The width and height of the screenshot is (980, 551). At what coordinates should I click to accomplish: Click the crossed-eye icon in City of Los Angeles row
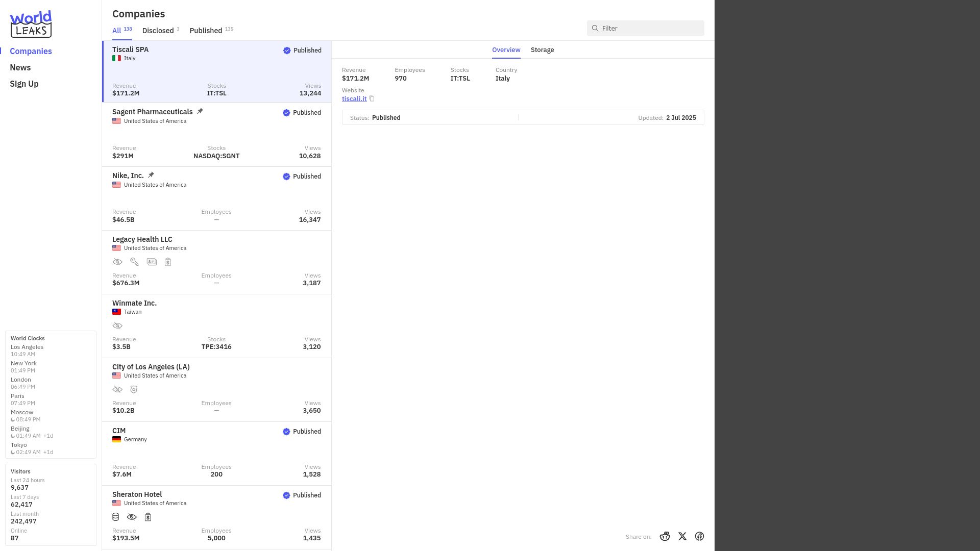[117, 389]
